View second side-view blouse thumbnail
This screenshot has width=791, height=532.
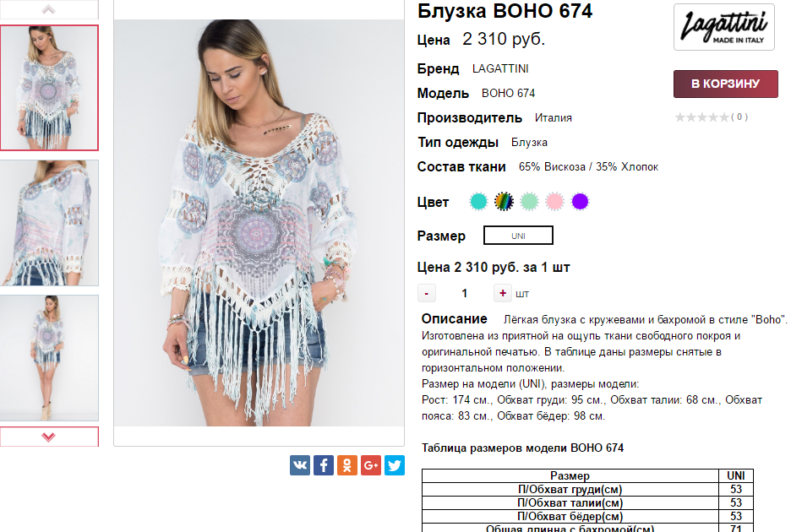tap(49, 223)
